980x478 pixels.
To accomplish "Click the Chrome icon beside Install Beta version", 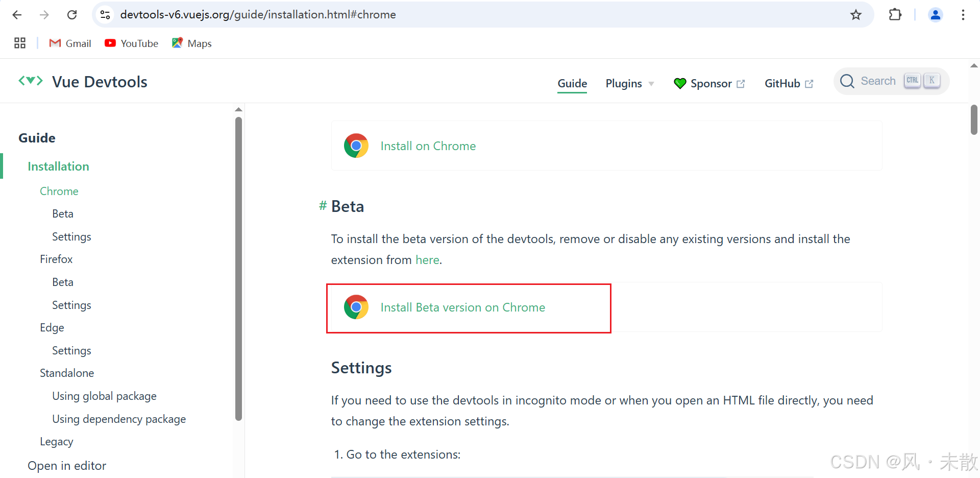I will tap(356, 307).
